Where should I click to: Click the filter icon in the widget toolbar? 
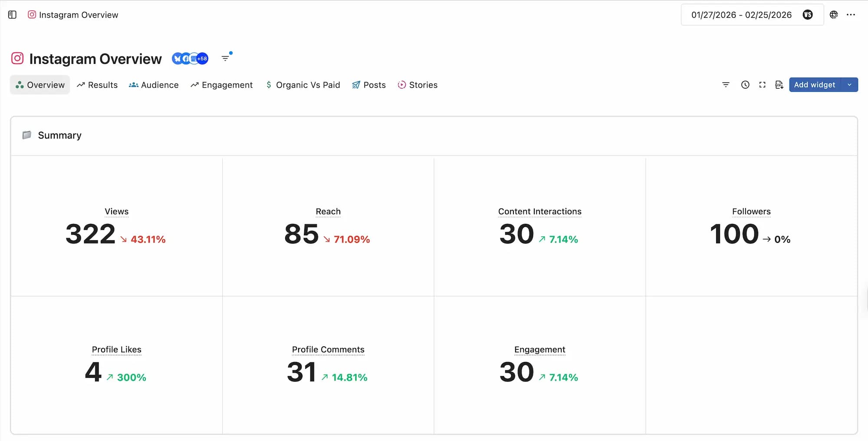726,85
